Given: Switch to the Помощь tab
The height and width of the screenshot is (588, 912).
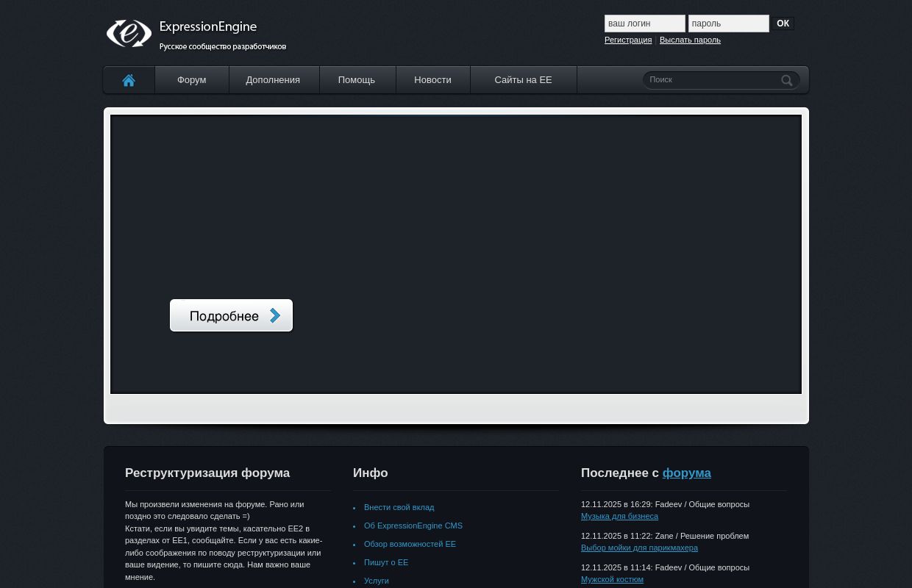Looking at the screenshot, I should click(x=356, y=79).
